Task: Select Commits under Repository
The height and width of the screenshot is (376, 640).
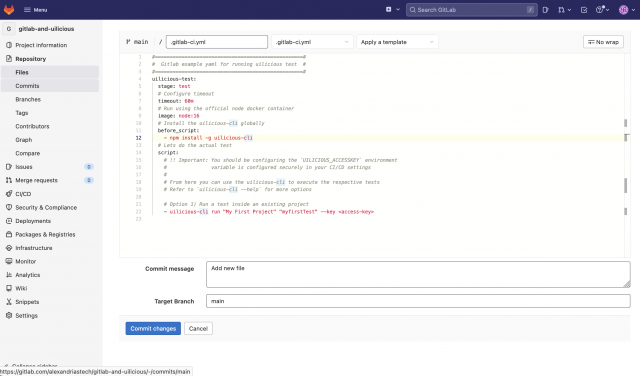Action: coord(50,86)
